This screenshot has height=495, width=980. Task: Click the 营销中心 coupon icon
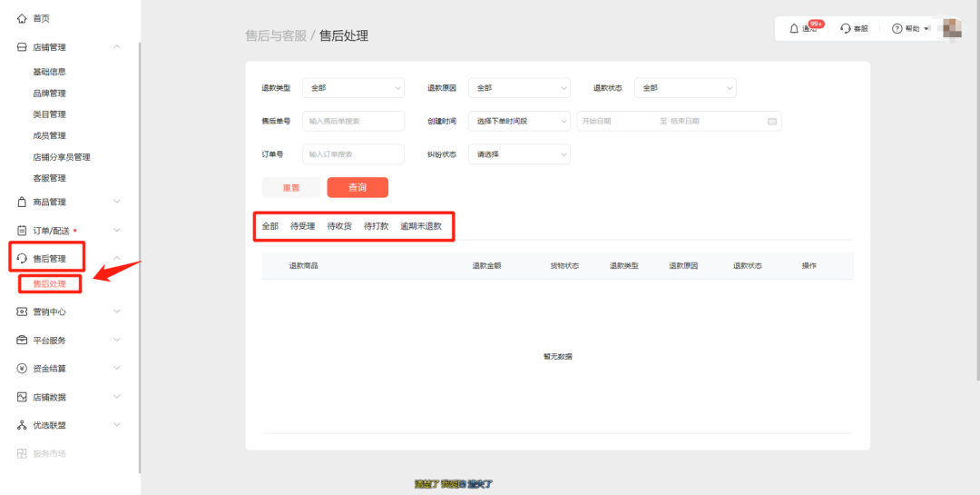[22, 312]
